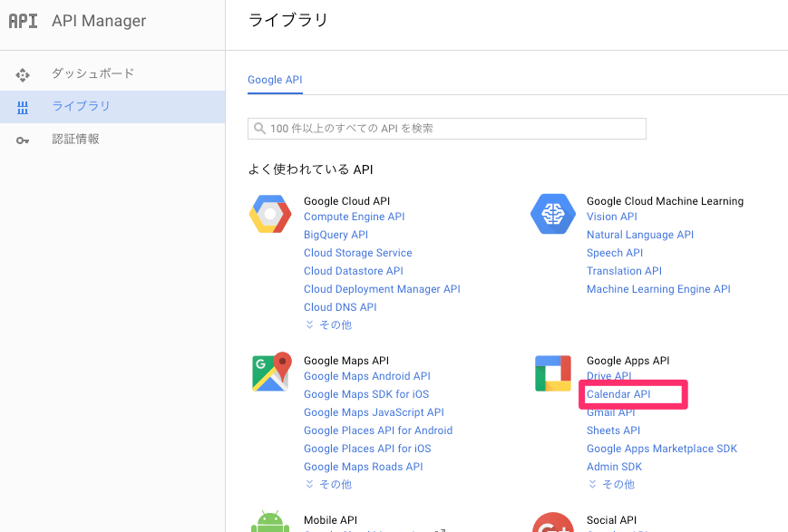
Task: Open Cloud Deployment Manager API link
Action: pyautogui.click(x=382, y=289)
